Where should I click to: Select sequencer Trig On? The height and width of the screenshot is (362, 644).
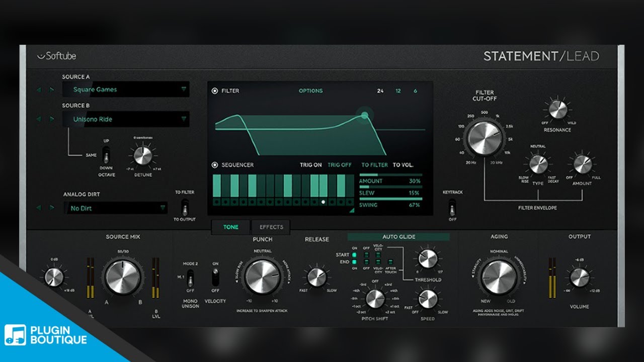pyautogui.click(x=311, y=165)
